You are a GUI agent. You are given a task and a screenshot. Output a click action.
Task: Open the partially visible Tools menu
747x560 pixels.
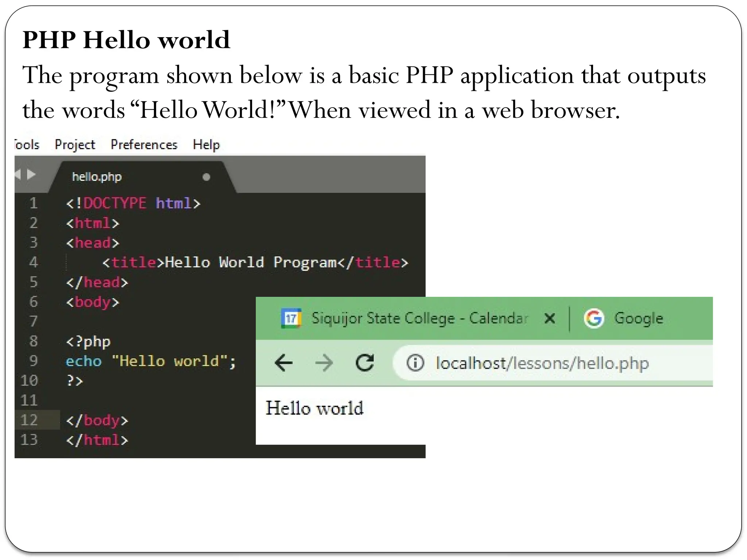coord(27,144)
